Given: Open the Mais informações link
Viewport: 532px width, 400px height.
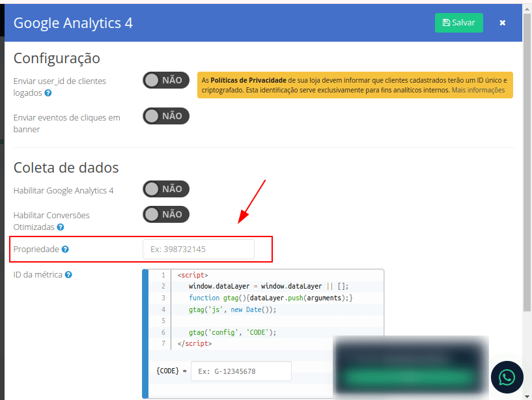Looking at the screenshot, I should tap(478, 90).
